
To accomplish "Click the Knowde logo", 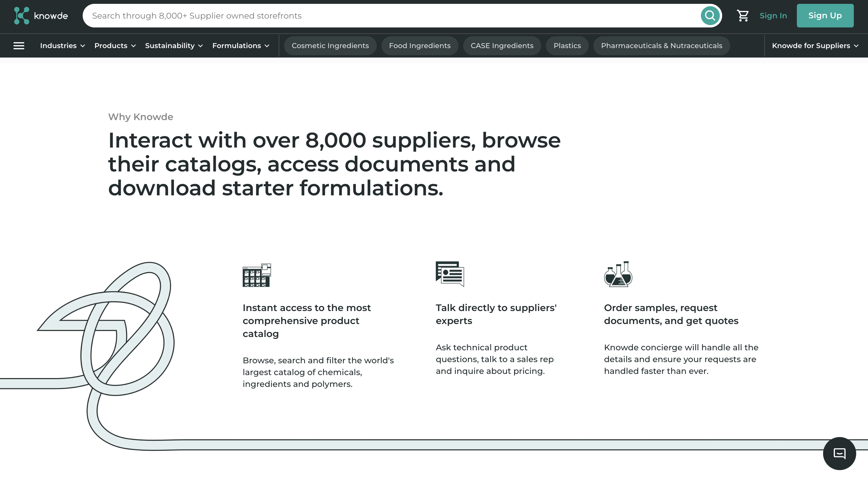I will pyautogui.click(x=41, y=15).
